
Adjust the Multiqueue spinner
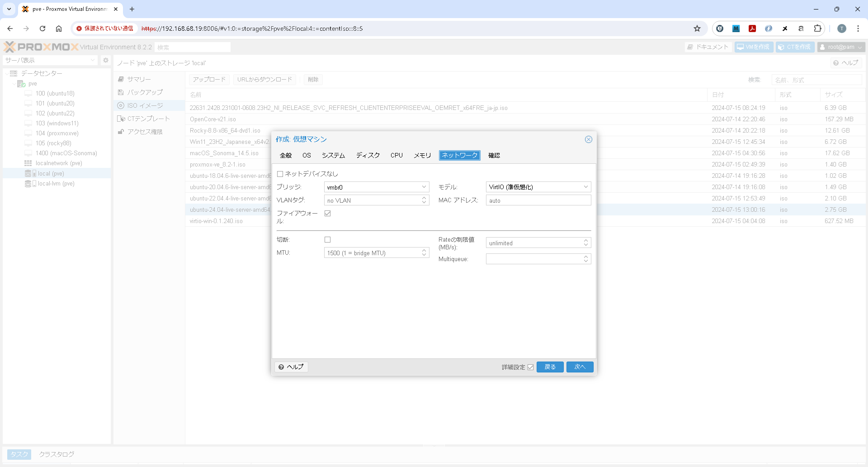coord(586,259)
